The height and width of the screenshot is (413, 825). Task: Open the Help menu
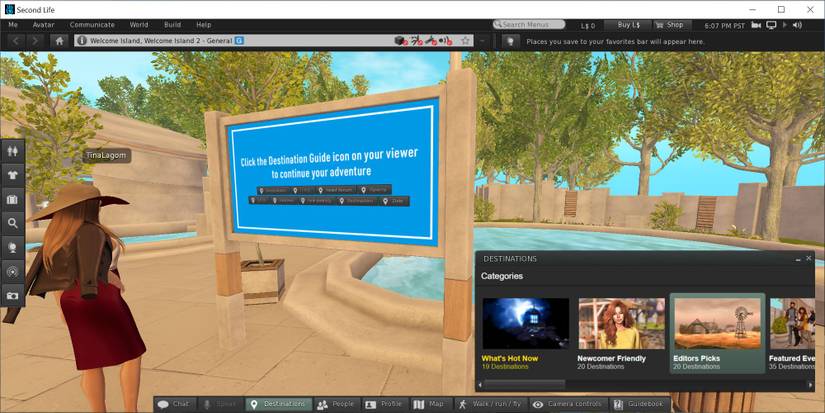point(204,25)
